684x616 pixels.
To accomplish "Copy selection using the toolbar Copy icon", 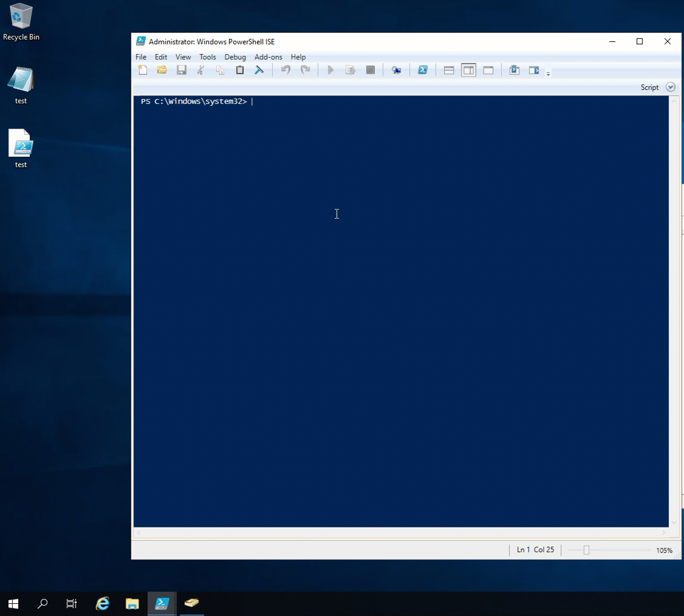I will (221, 70).
